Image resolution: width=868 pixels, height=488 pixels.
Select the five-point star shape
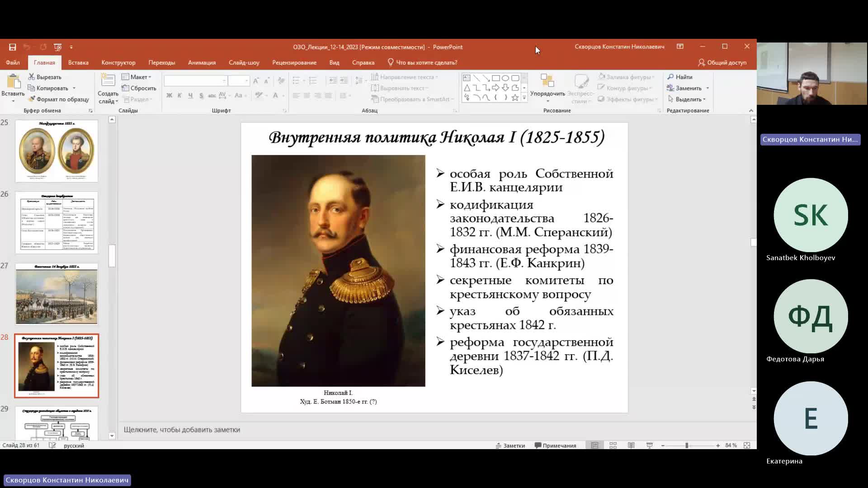515,97
